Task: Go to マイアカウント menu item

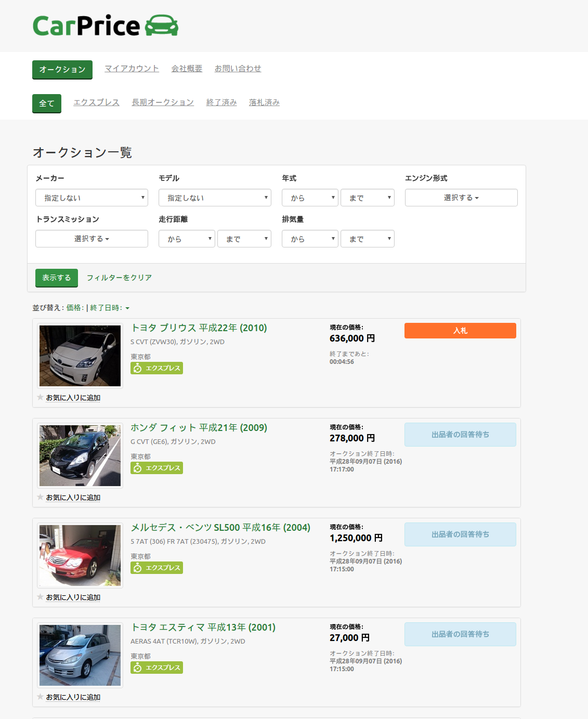Action: (132, 69)
